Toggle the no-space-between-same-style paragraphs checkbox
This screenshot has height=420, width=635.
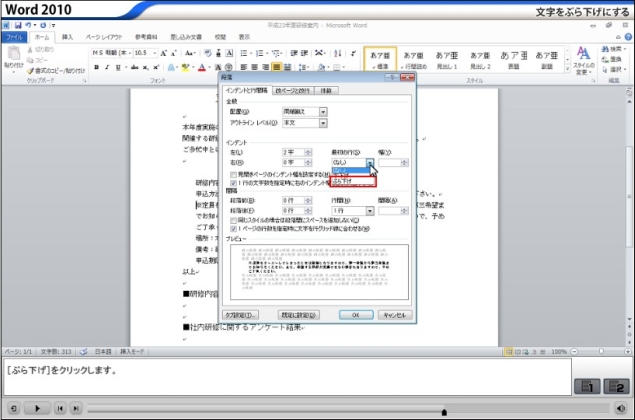click(233, 220)
